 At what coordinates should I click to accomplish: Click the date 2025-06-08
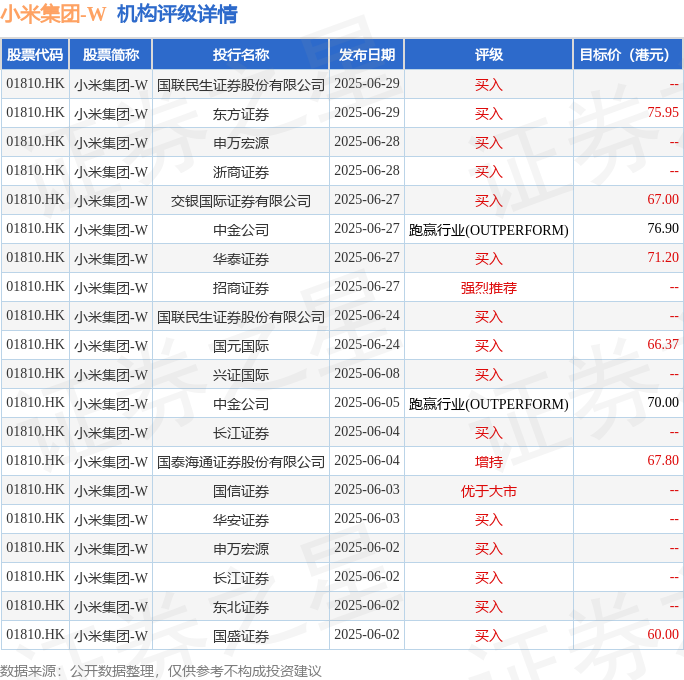(367, 374)
